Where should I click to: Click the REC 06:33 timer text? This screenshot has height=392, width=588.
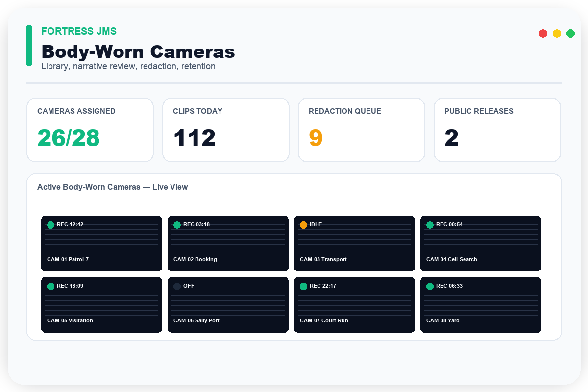(449, 286)
